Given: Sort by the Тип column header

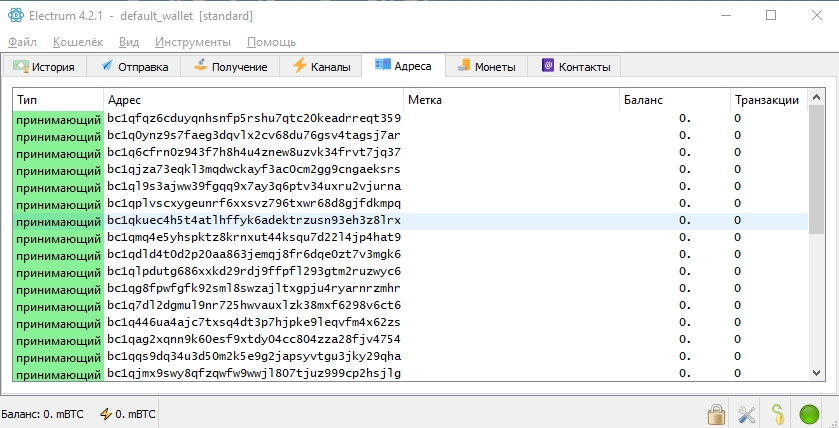Looking at the screenshot, I should coord(58,100).
